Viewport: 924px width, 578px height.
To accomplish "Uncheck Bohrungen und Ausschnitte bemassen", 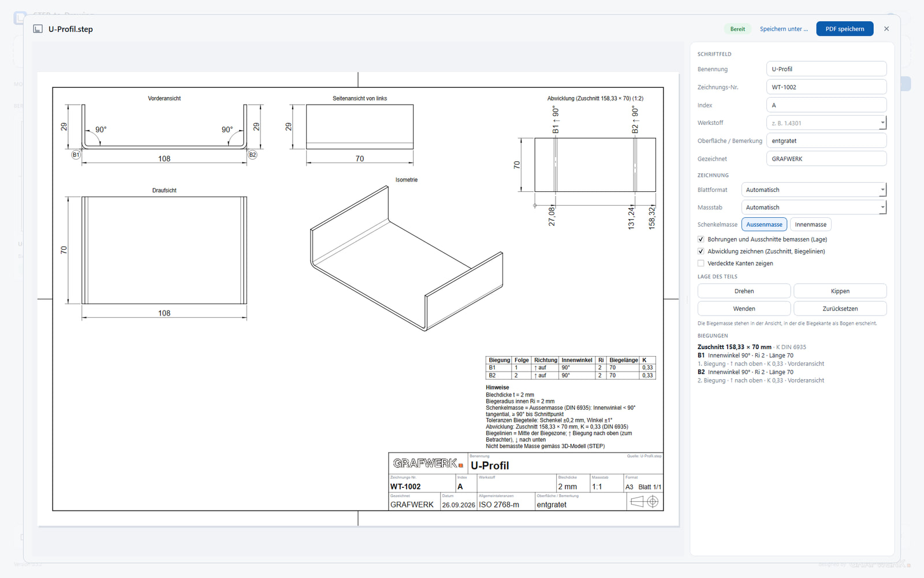I will coord(701,239).
